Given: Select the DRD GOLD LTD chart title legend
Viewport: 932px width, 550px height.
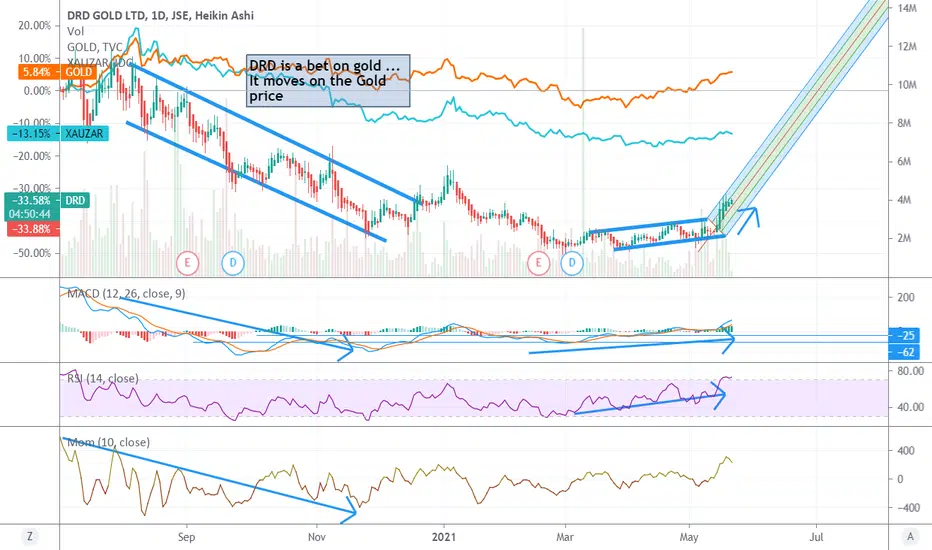Looking at the screenshot, I should pos(160,15).
